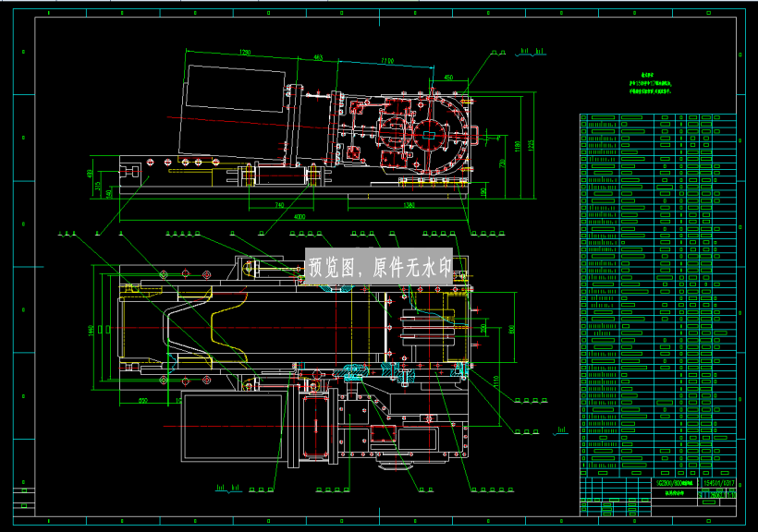758x532 pixels.
Task: Click the 463 dimension value
Action: (x=318, y=58)
